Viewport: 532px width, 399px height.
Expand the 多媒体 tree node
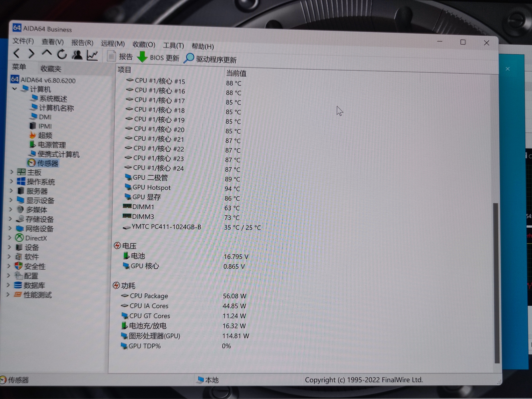(x=11, y=209)
